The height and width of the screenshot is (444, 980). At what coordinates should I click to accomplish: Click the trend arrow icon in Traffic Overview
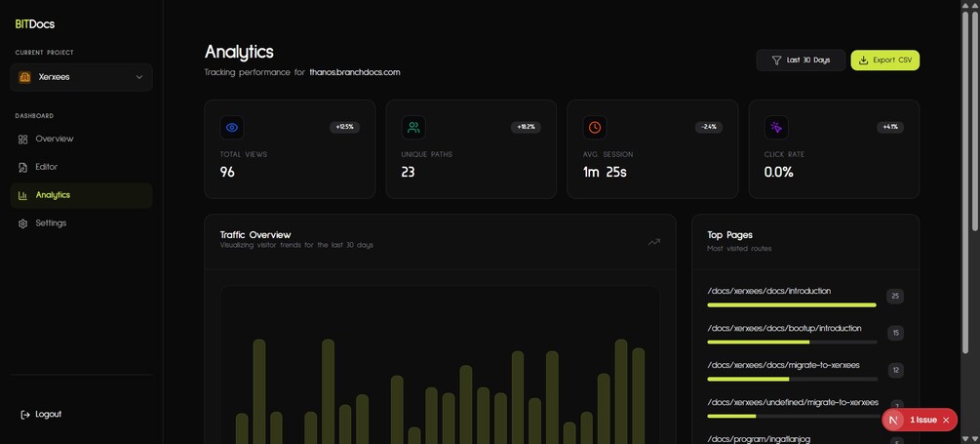tap(653, 241)
